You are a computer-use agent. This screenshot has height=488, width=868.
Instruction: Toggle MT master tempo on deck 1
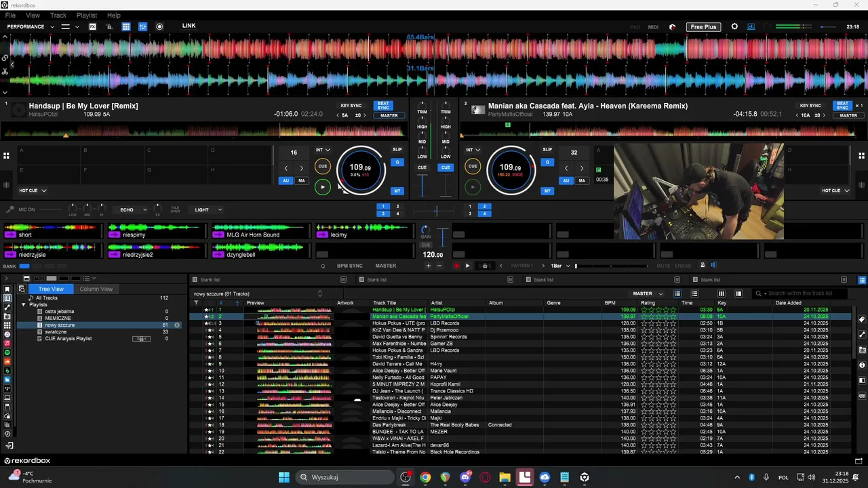(397, 191)
